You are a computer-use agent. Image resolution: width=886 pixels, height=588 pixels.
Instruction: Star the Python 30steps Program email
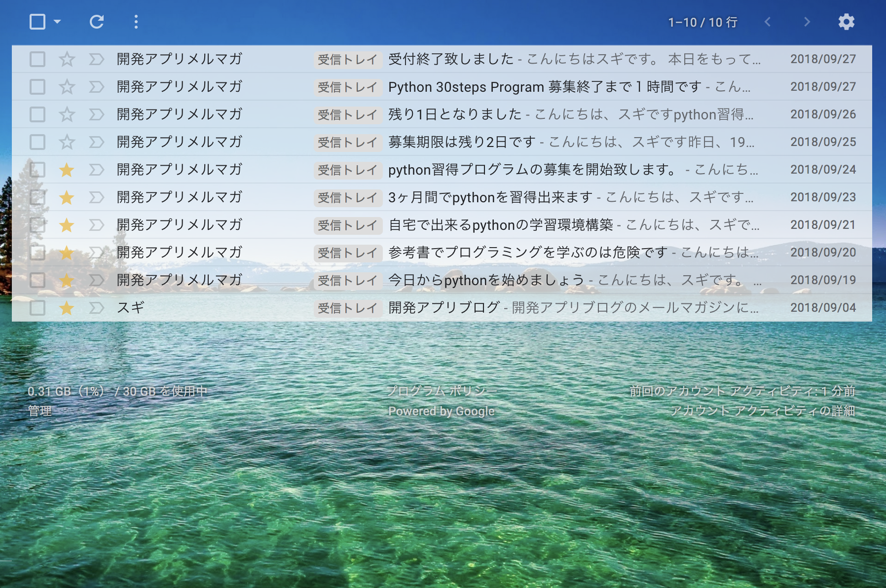point(67,87)
